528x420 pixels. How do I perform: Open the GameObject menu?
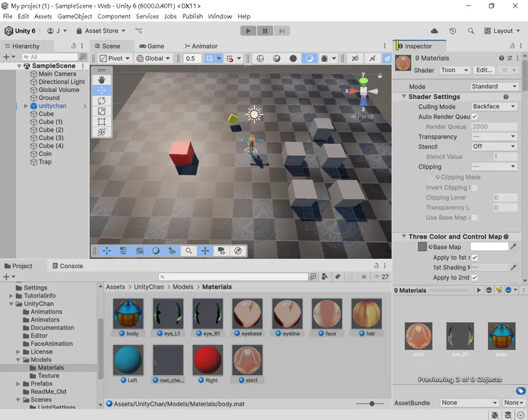(x=74, y=16)
